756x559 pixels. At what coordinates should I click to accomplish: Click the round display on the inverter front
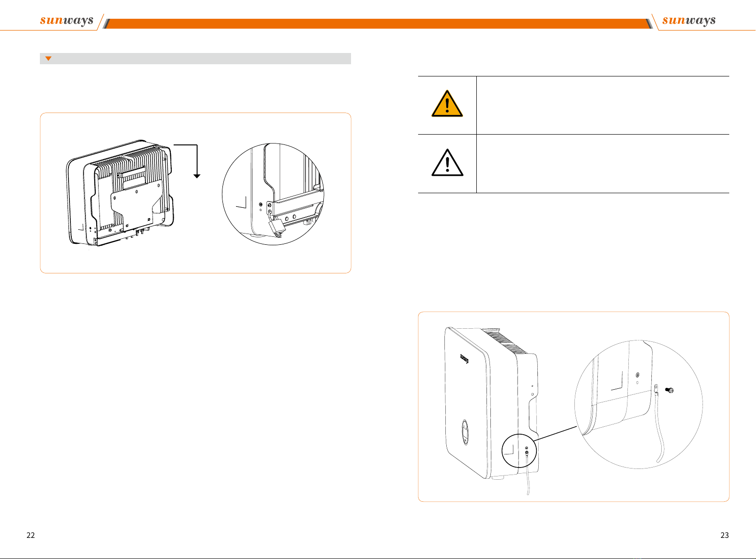click(465, 431)
